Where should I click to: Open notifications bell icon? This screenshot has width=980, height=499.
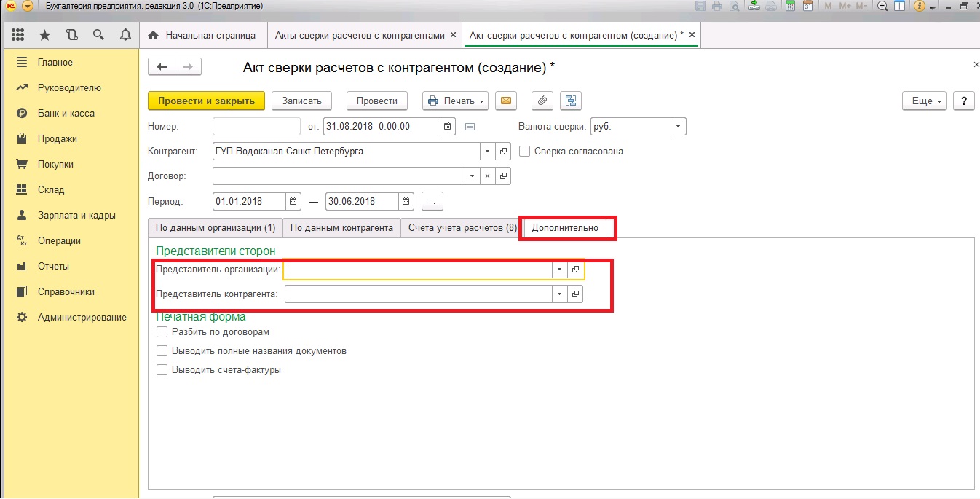coord(125,35)
